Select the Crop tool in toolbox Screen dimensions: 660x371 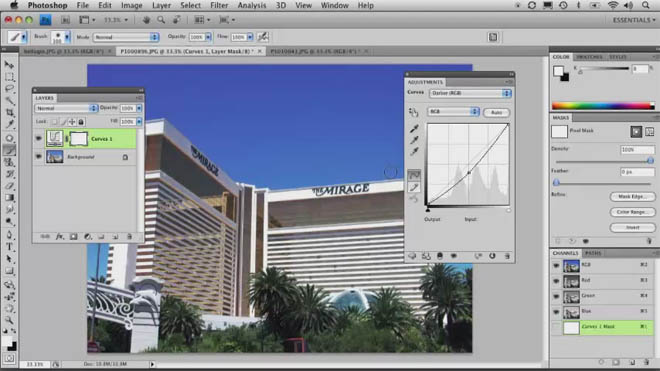click(9, 112)
